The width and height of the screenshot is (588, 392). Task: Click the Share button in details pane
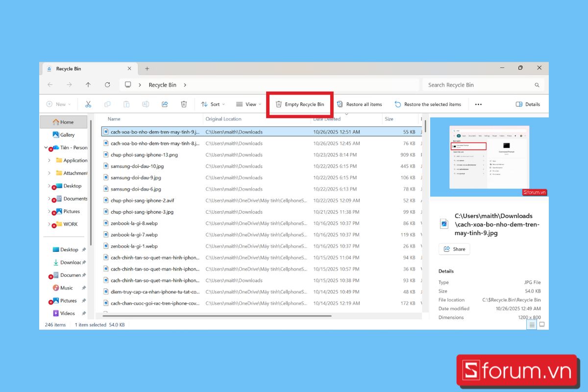coord(454,249)
